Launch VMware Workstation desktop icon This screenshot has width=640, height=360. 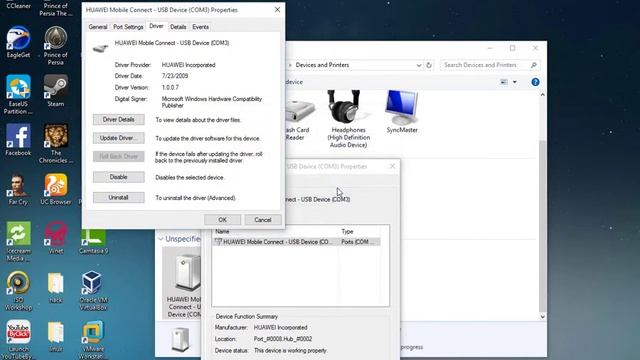(x=93, y=339)
